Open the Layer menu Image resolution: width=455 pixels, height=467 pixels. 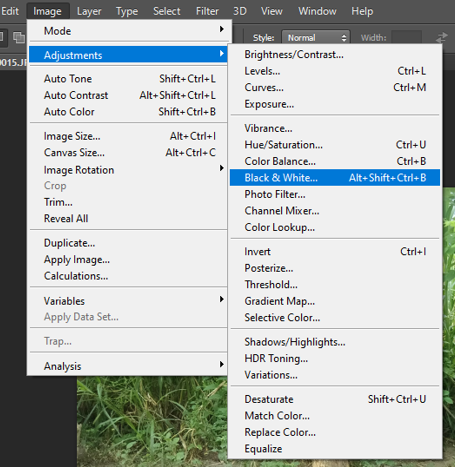click(89, 11)
